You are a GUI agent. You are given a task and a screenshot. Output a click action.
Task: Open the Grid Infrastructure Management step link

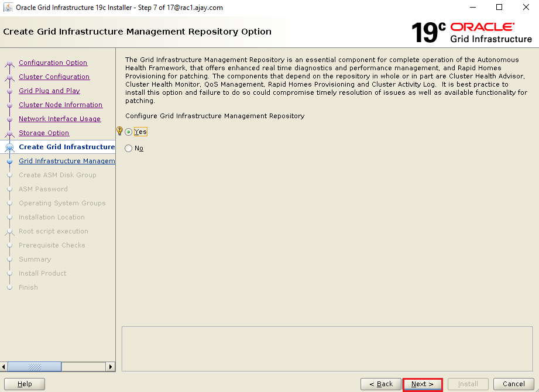point(67,161)
